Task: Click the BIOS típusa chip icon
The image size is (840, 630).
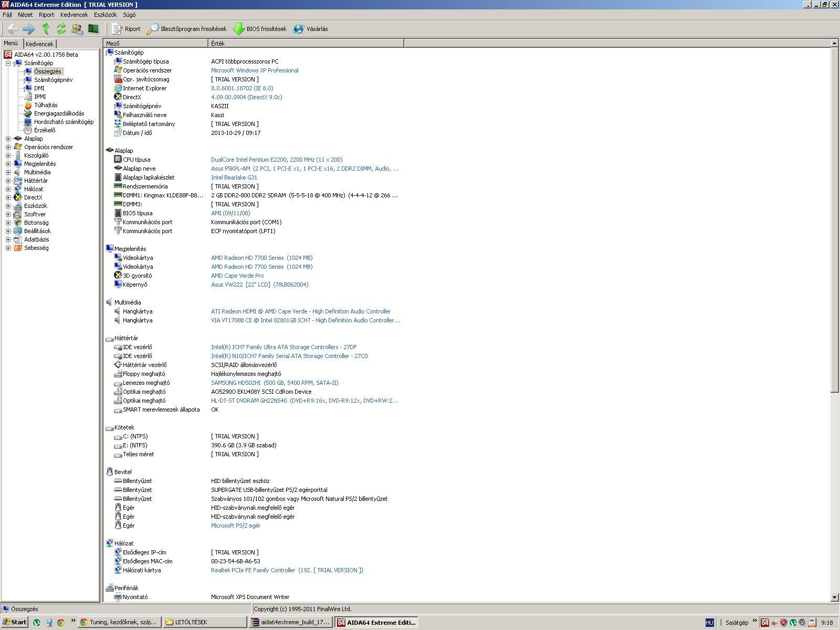Action: 118,213
